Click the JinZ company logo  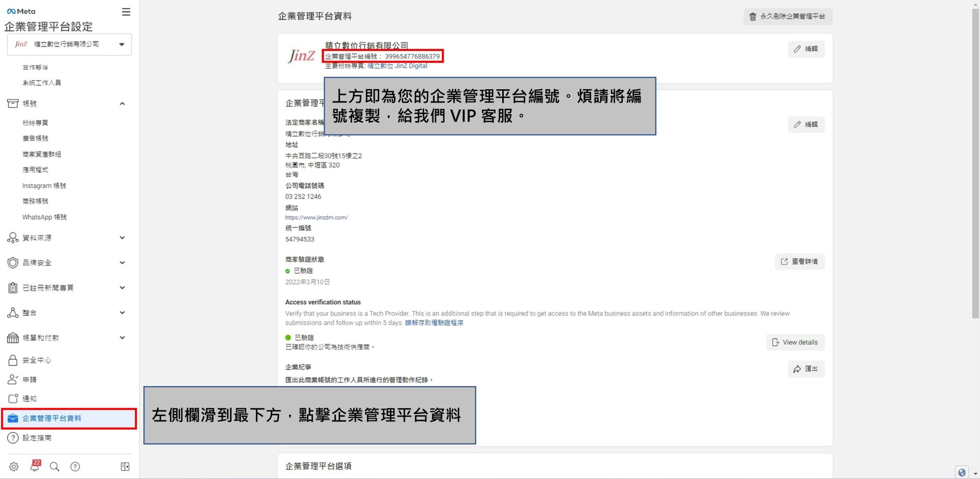[x=301, y=56]
